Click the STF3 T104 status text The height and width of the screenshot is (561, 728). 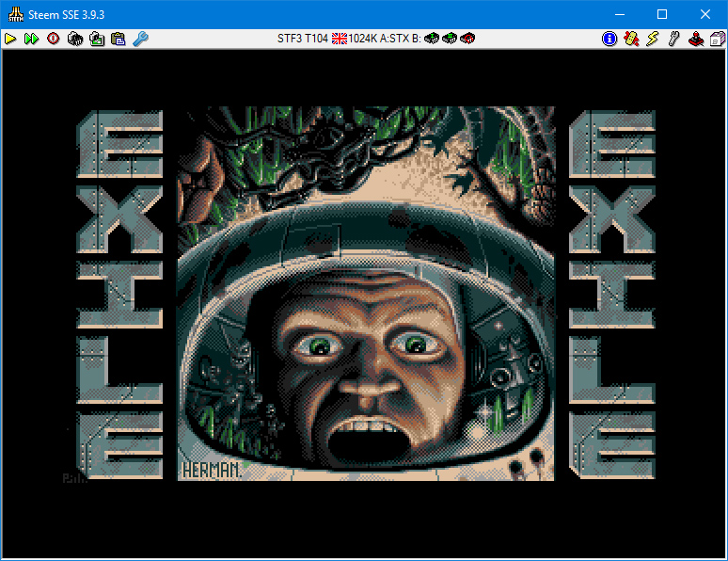click(x=302, y=39)
